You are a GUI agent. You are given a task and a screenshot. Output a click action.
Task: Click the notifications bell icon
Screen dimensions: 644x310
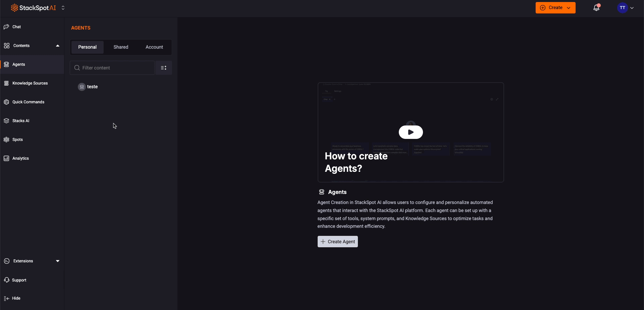click(596, 8)
